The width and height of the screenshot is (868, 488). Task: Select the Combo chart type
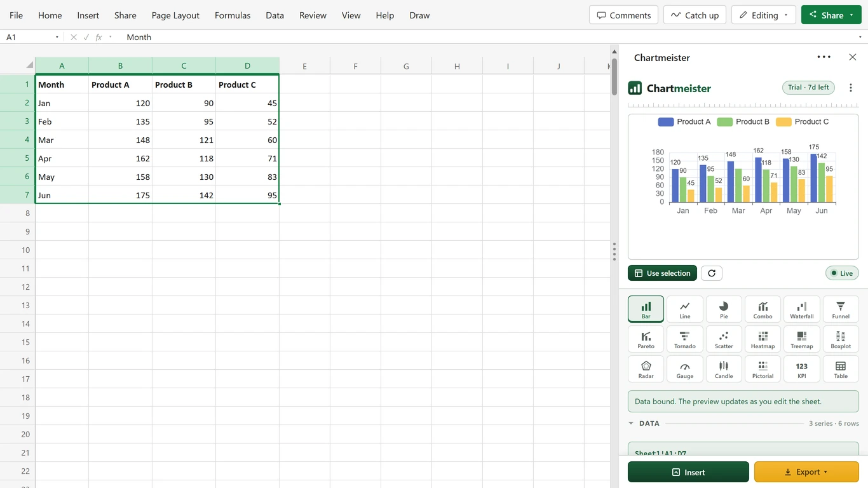click(x=763, y=309)
